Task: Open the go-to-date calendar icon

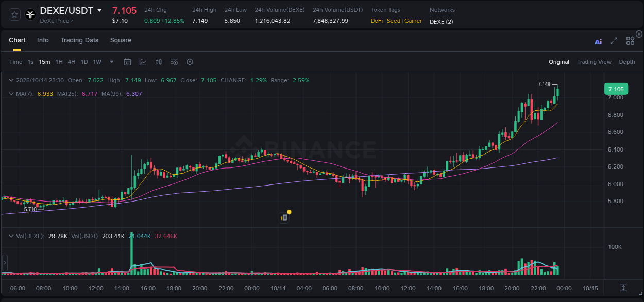Action: tap(127, 62)
